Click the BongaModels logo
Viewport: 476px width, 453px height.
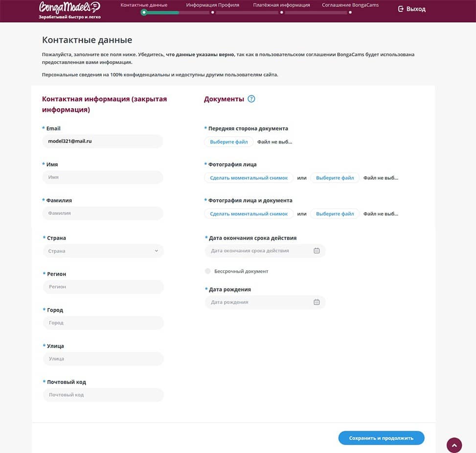(x=69, y=7)
